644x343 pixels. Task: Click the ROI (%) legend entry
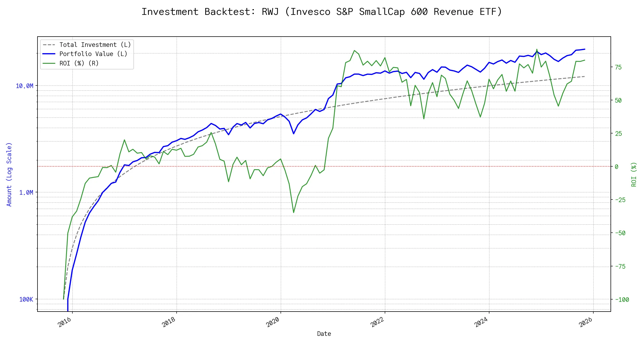pos(79,63)
